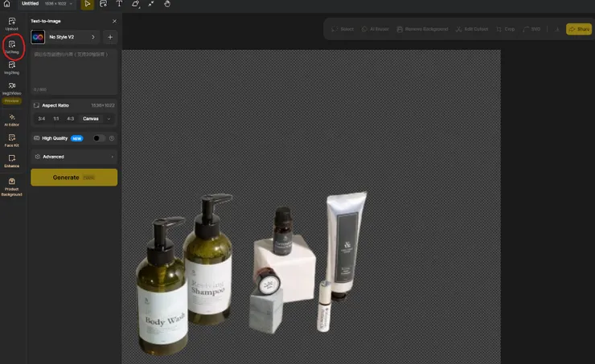The image size is (595, 364).
Task: Open the Face Kit tool
Action: 12,141
